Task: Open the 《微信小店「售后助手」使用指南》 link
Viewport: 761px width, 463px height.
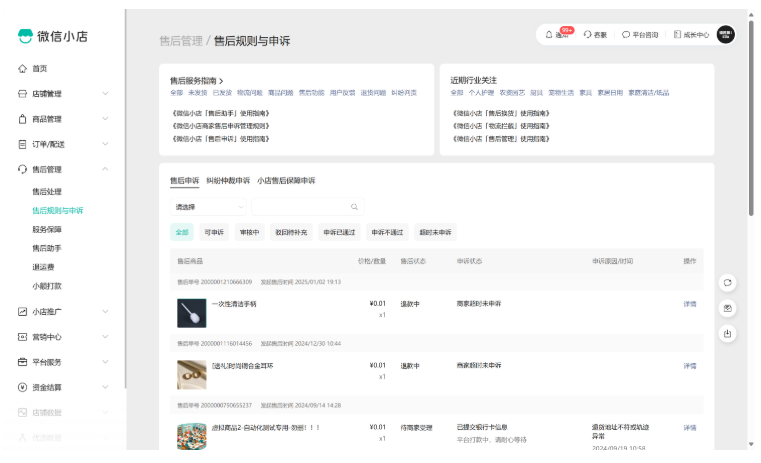Action: click(220, 113)
